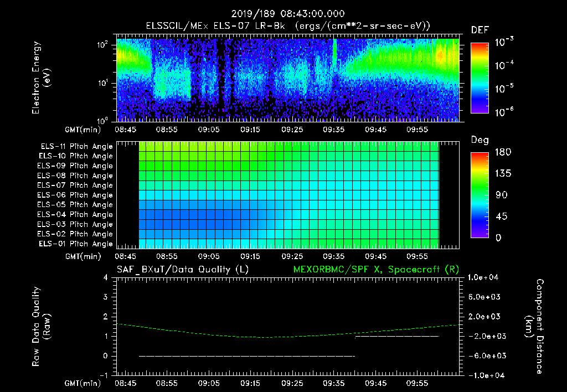The image size is (567, 392).
Task: Click the 09:15 time label under pitch angle panel
Action: click(250, 256)
